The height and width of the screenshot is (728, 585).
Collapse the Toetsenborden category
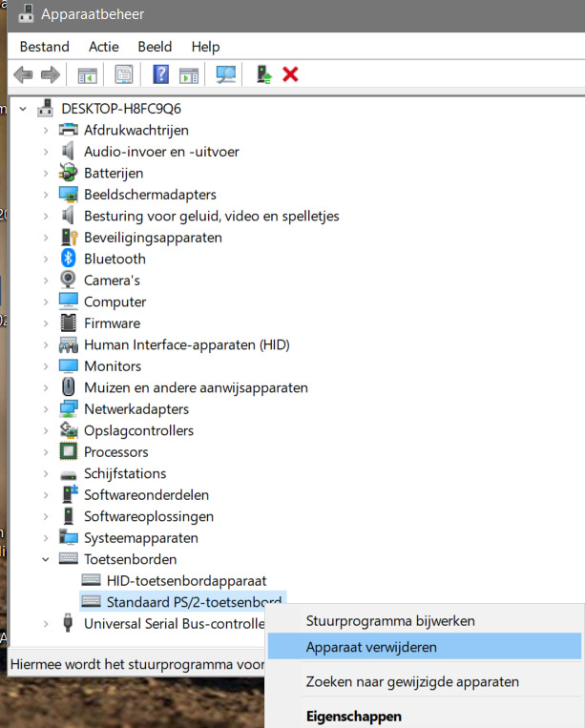[x=45, y=559]
